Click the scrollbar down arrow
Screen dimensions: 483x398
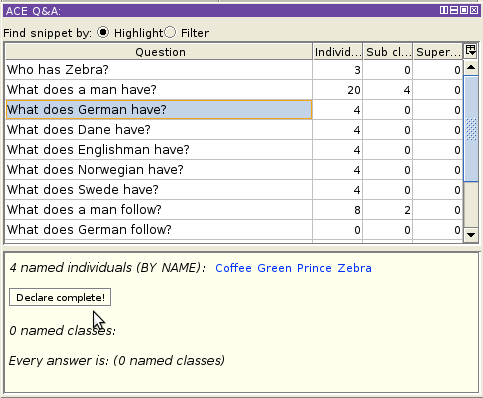(471, 235)
